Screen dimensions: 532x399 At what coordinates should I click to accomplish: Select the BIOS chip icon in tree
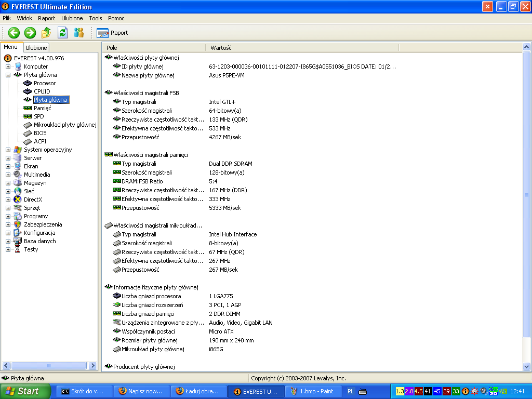coord(28,134)
